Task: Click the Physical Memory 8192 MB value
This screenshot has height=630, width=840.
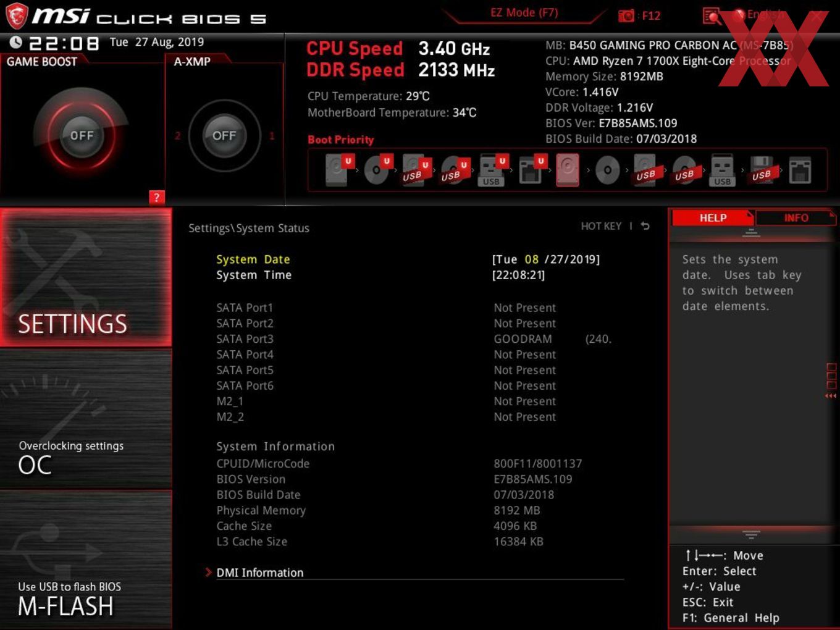Action: point(517,510)
